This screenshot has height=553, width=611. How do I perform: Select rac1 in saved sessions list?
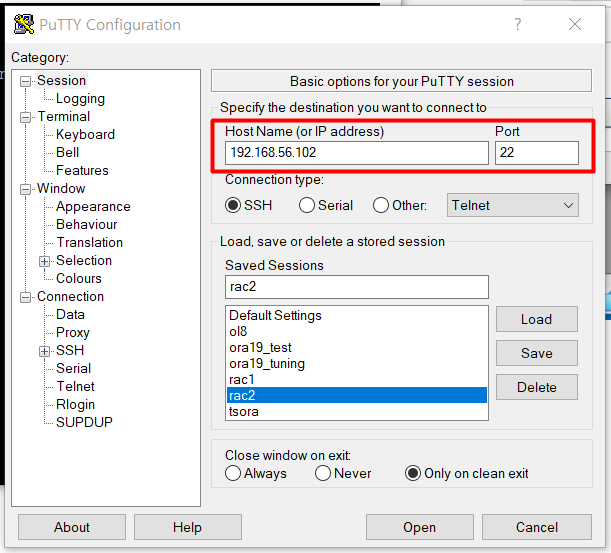(x=357, y=379)
